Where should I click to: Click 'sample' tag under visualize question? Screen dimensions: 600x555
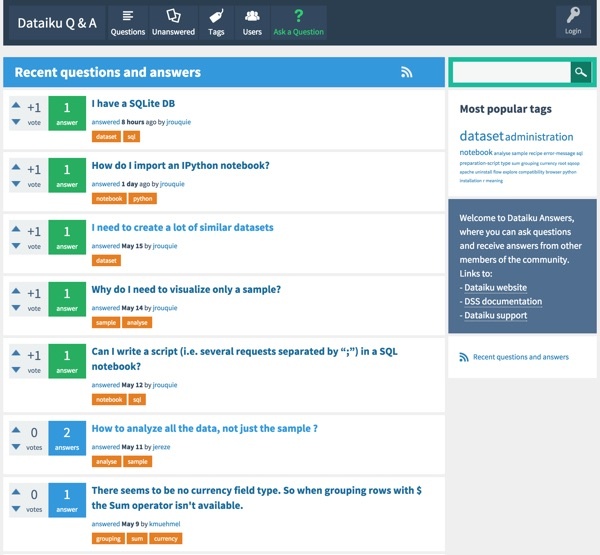coord(106,323)
